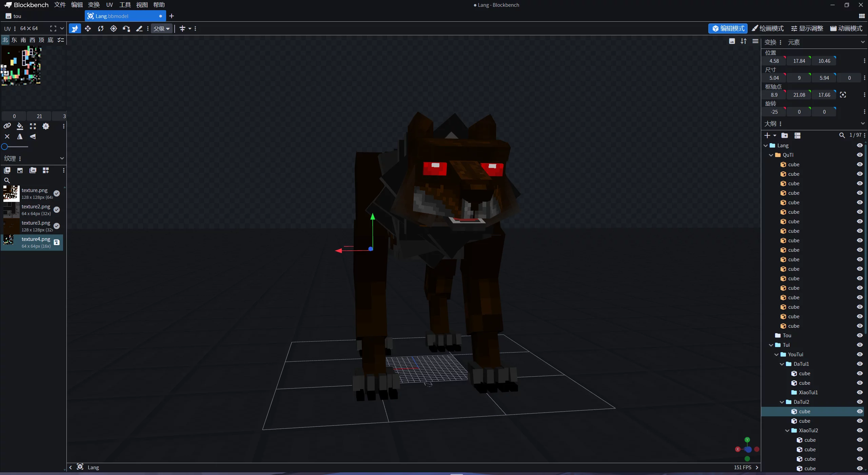Toggle visibility of YouTui group
Image resolution: width=868 pixels, height=475 pixels.
(860, 354)
